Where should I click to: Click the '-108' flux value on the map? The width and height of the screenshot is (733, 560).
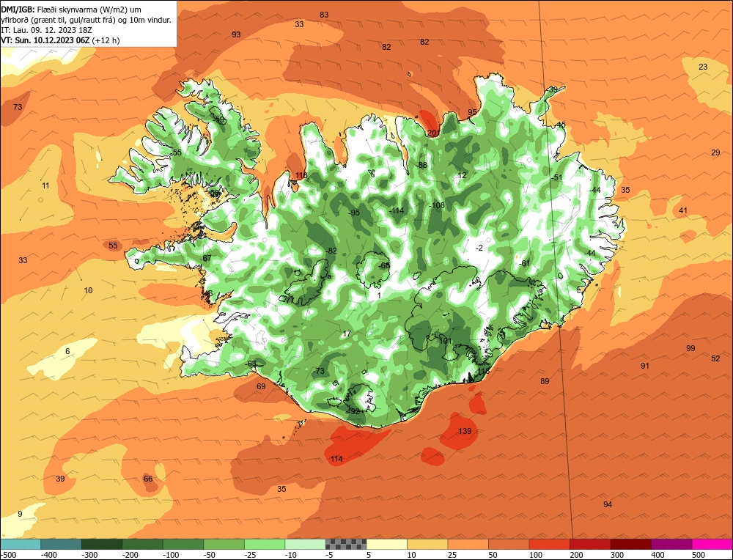(437, 205)
